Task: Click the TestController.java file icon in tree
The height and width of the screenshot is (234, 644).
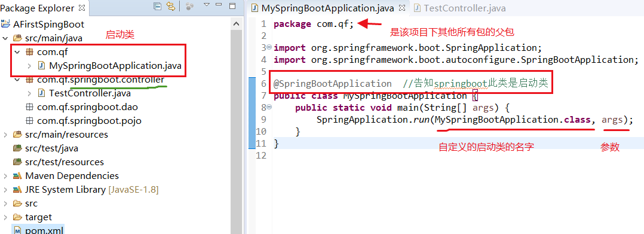Action: [41, 93]
